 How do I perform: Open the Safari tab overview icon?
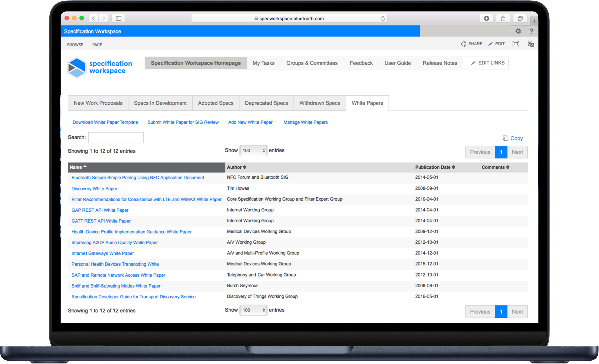(520, 18)
